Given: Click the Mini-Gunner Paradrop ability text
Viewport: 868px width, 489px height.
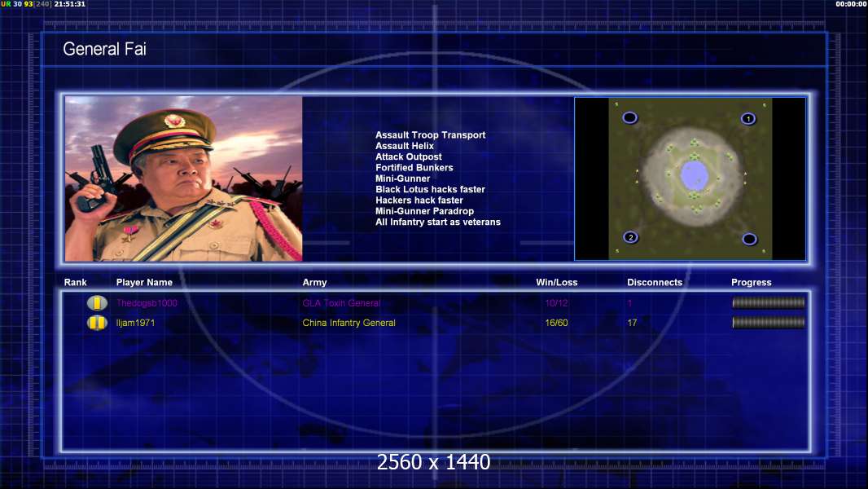Looking at the screenshot, I should pyautogui.click(x=424, y=211).
